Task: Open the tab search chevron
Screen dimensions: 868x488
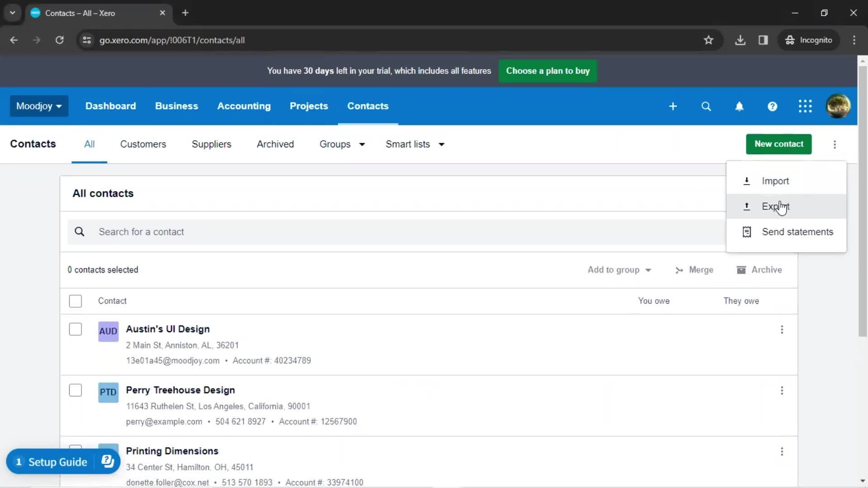Action: [x=12, y=13]
